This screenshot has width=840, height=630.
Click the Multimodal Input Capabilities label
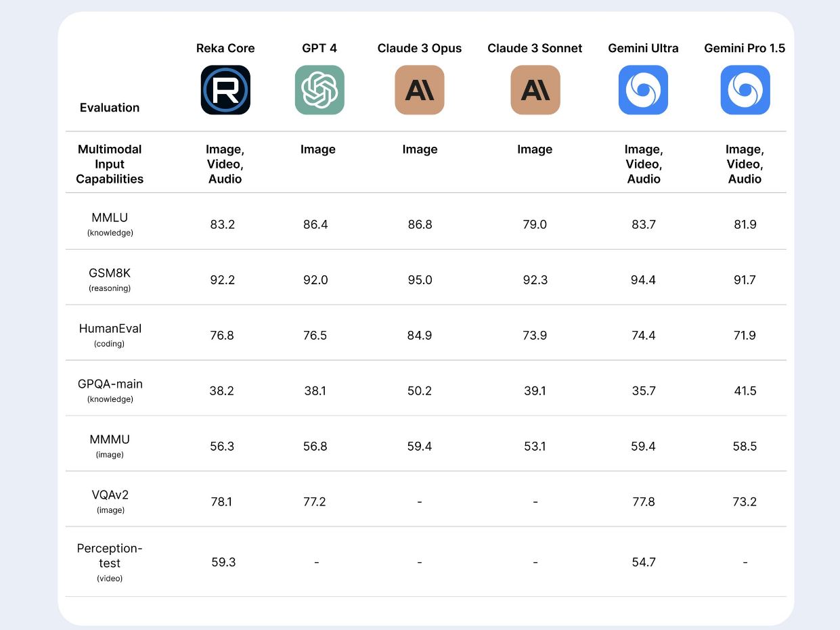pyautogui.click(x=110, y=164)
